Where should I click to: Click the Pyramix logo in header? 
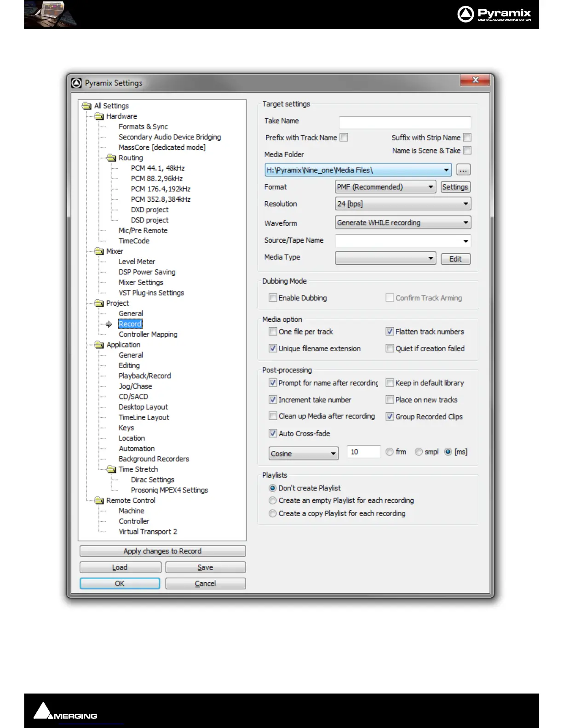point(494,14)
